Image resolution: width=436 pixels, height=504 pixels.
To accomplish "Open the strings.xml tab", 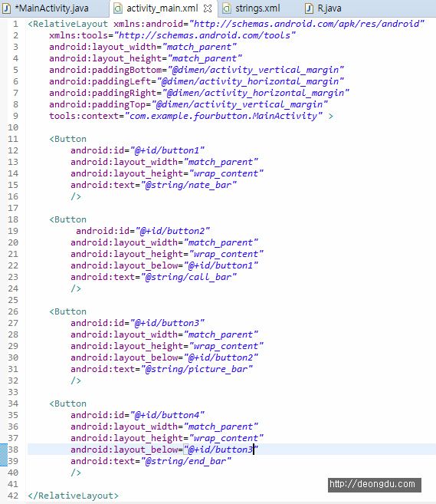I will coord(257,8).
